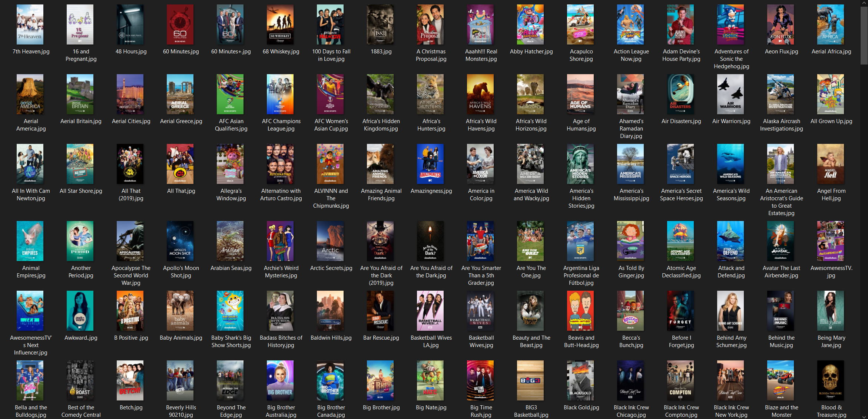868x419 pixels.
Task: Click All Grown Up.jpg poster
Action: (x=831, y=94)
